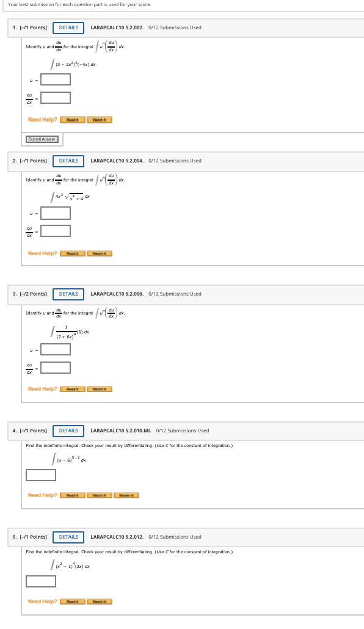The image size is (364, 629).
Task: Open DETAILS for question 5
Action: point(68,537)
